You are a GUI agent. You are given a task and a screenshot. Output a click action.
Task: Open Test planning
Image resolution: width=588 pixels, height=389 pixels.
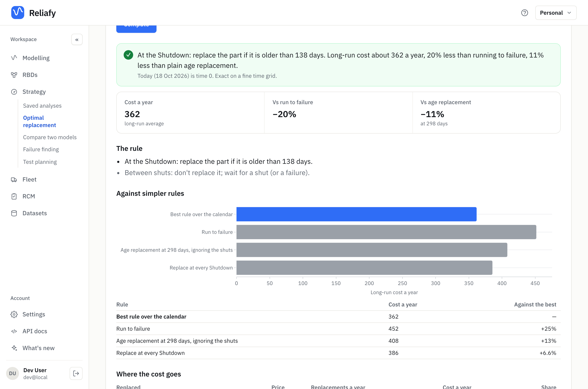[40, 162]
